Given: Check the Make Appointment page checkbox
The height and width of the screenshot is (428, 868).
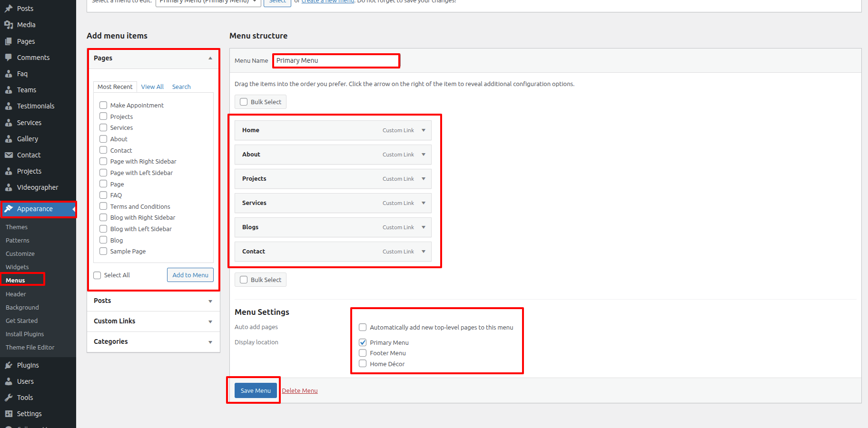Looking at the screenshot, I should 103,105.
